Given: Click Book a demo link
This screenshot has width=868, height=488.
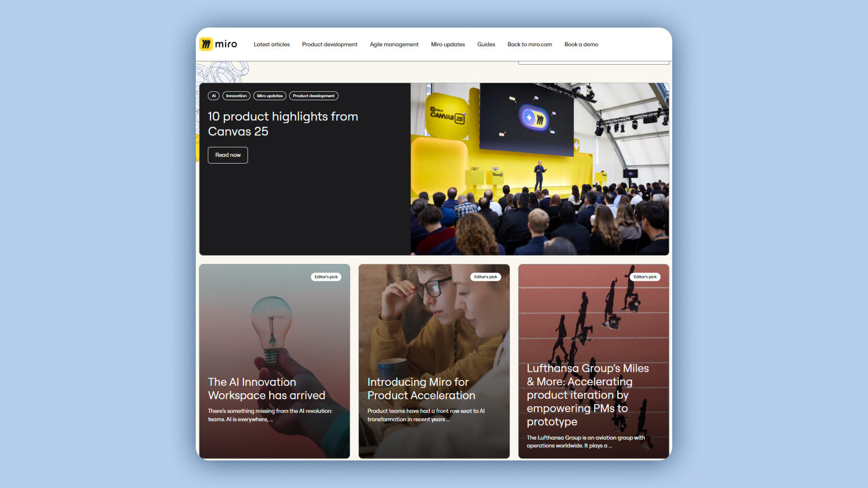Looking at the screenshot, I should (581, 44).
